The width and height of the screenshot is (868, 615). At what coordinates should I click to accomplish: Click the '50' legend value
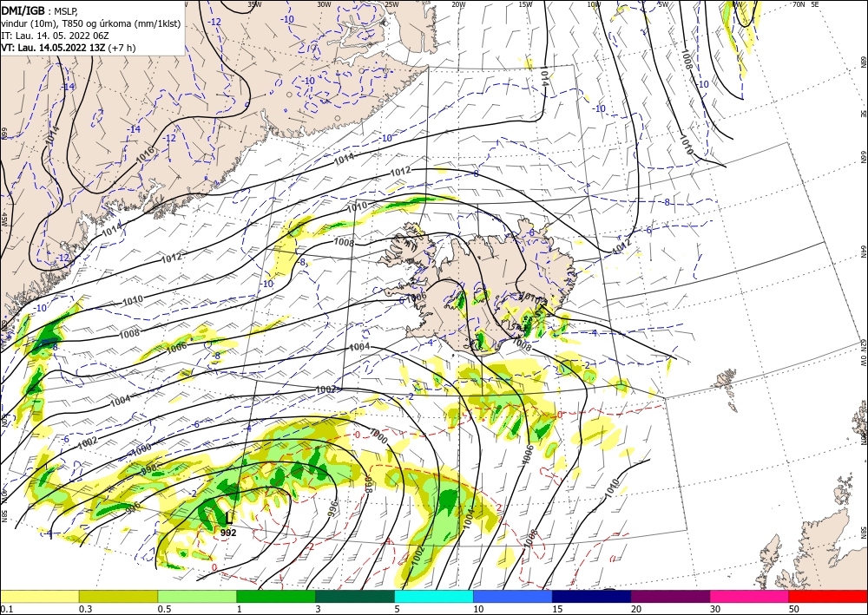[x=794, y=609]
